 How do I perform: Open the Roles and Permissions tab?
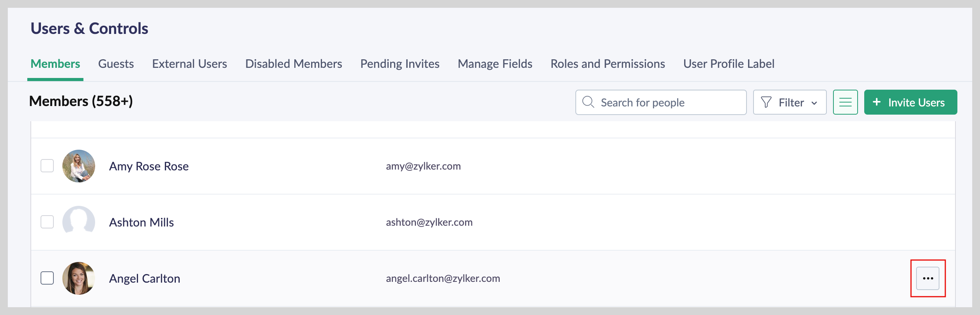[x=607, y=64]
